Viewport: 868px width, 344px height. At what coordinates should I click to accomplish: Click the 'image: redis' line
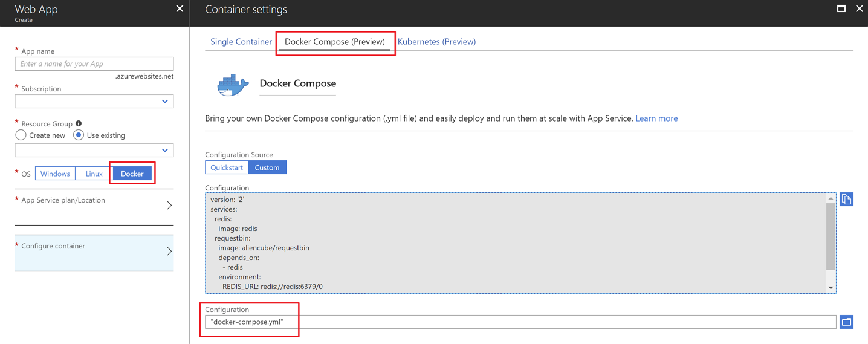click(238, 229)
